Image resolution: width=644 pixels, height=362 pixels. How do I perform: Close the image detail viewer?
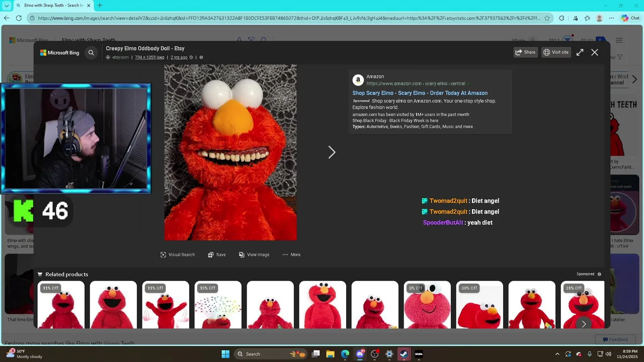[x=595, y=52]
